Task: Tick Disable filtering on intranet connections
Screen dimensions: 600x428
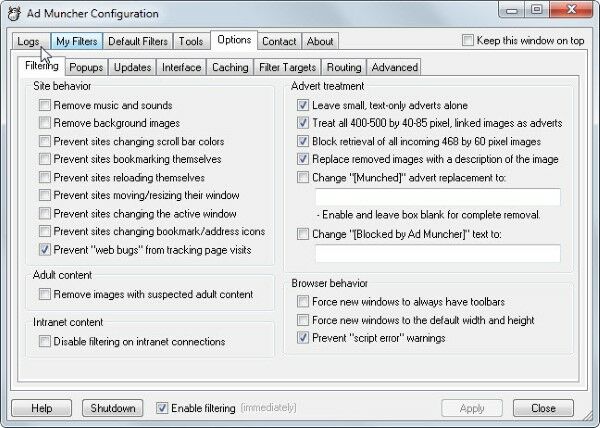Action: click(x=45, y=341)
